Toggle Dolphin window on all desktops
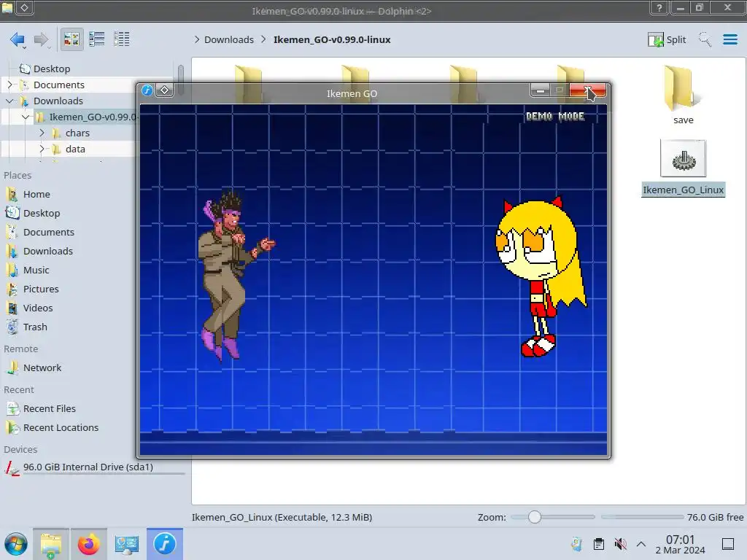 pyautogui.click(x=24, y=7)
